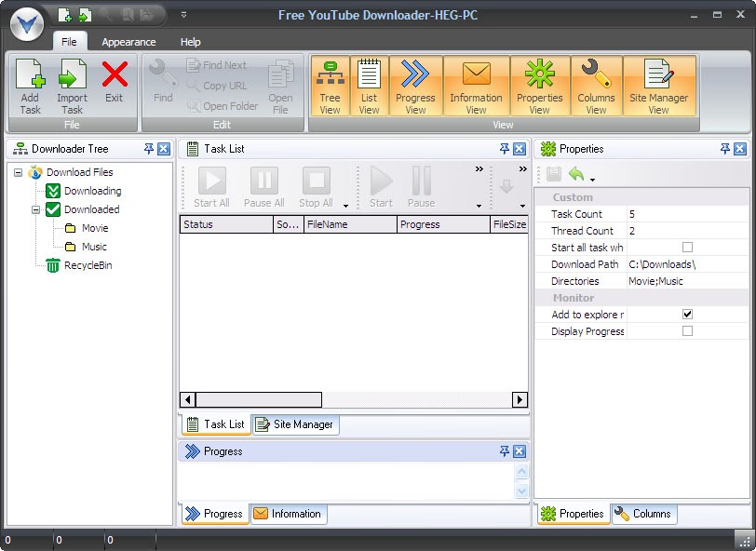Collapse the Downloaded tree node
The width and height of the screenshot is (756, 551).
[35, 209]
